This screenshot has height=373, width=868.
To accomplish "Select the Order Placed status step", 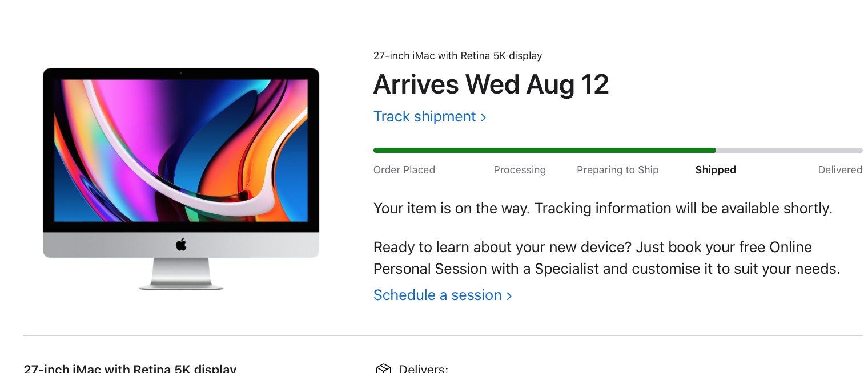I will click(404, 170).
